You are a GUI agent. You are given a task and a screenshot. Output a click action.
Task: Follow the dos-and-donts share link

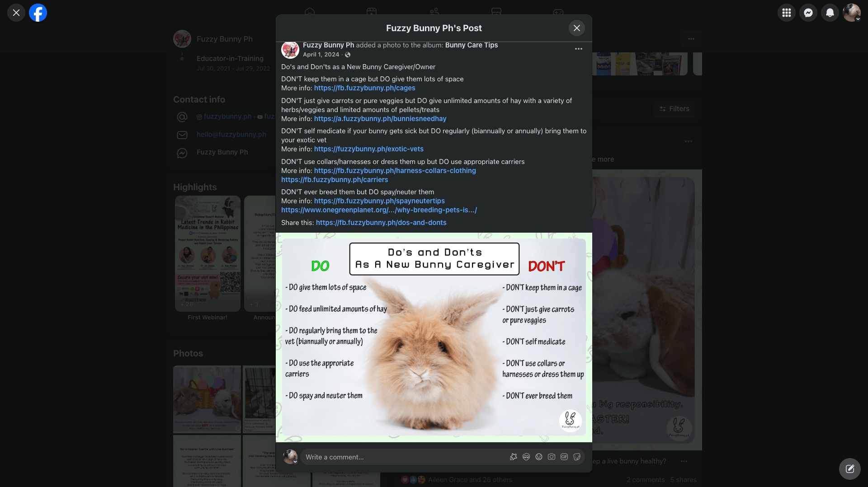[381, 223]
